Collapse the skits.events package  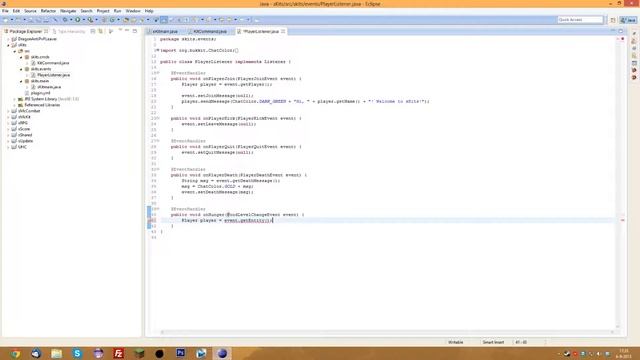click(21, 69)
